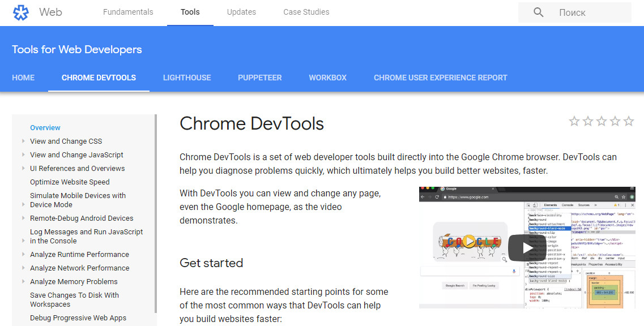This screenshot has width=644, height=326.
Task: Open the Debug Progressive Web Apps guide
Action: [78, 318]
